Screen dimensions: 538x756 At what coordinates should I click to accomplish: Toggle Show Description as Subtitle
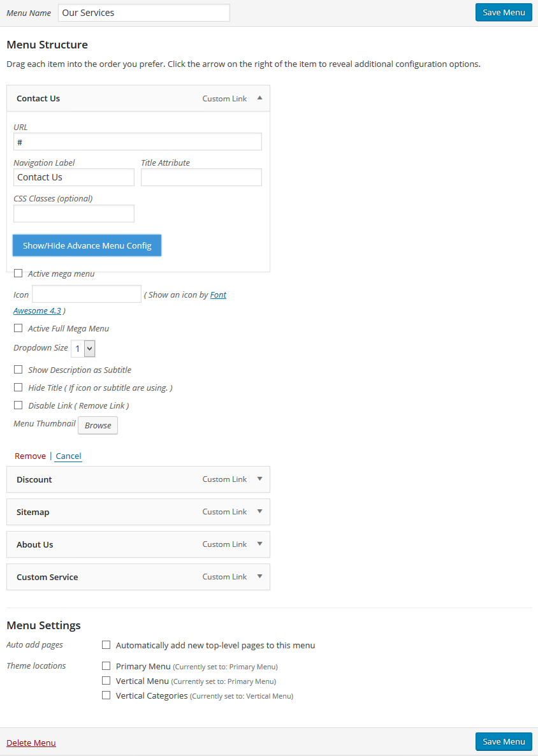18,369
